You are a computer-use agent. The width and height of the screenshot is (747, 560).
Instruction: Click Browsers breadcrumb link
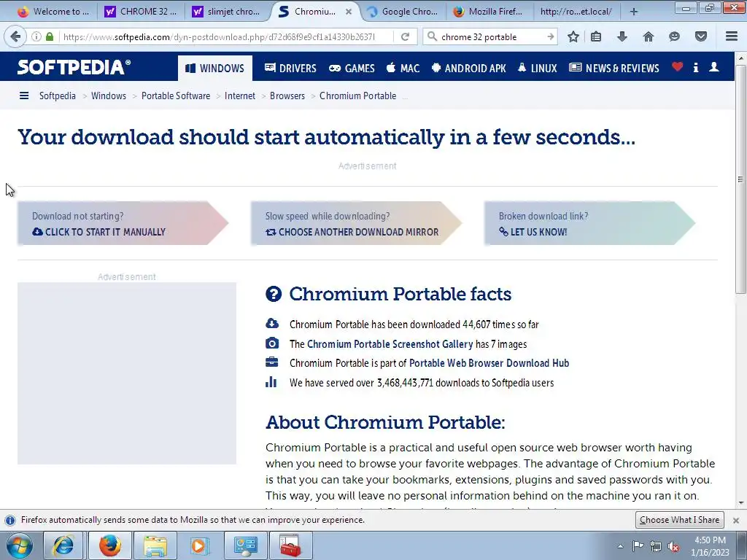coord(287,96)
